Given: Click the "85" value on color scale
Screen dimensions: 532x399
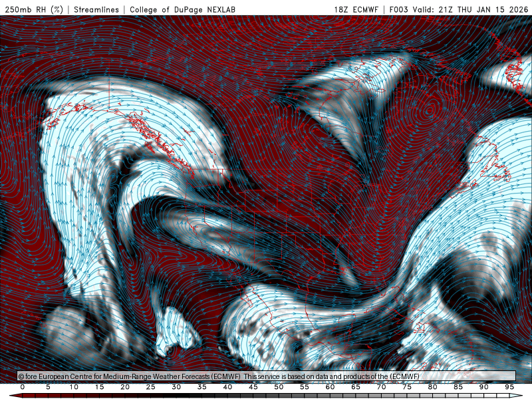Looking at the screenshot, I should pyautogui.click(x=458, y=387).
